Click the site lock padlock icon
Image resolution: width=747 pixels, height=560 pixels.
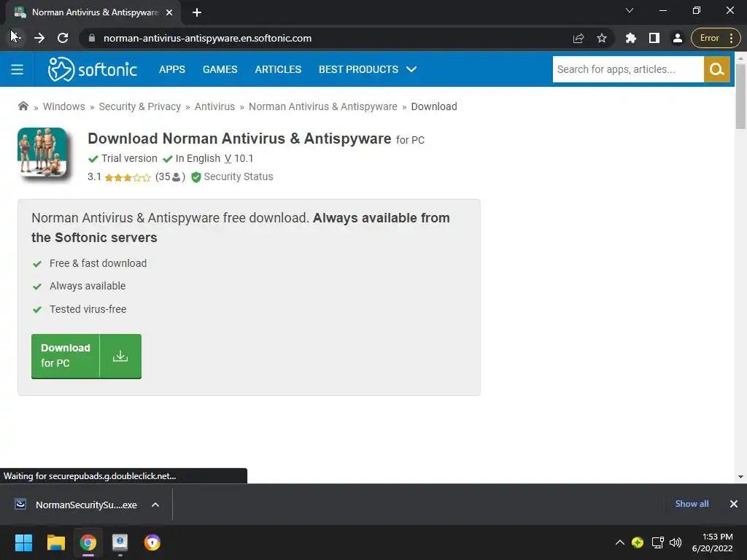pos(92,38)
